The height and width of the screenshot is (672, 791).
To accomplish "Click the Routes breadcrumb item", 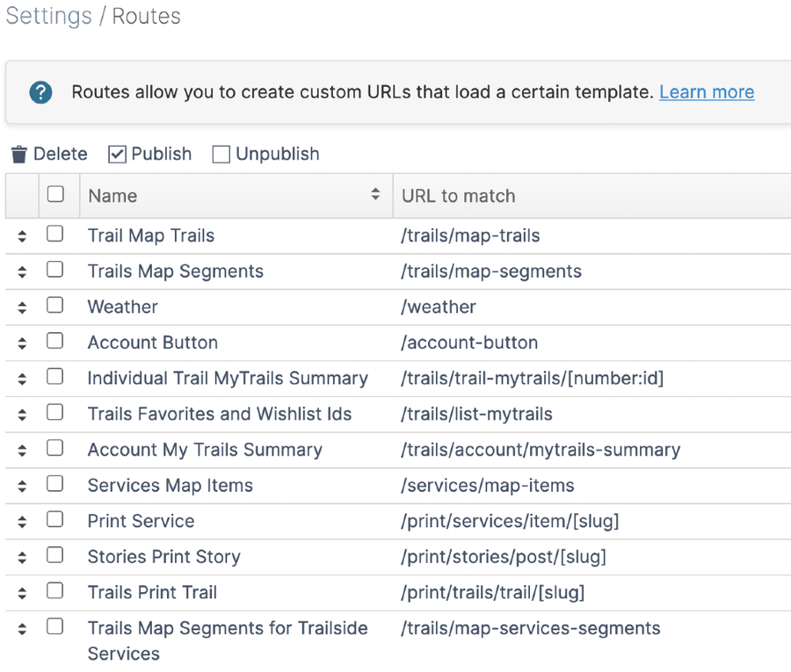I will click(x=146, y=17).
